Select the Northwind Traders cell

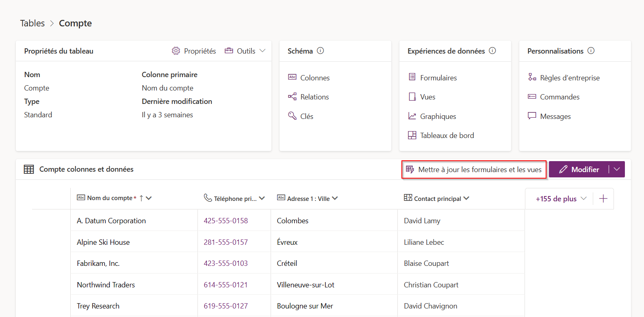click(134, 285)
